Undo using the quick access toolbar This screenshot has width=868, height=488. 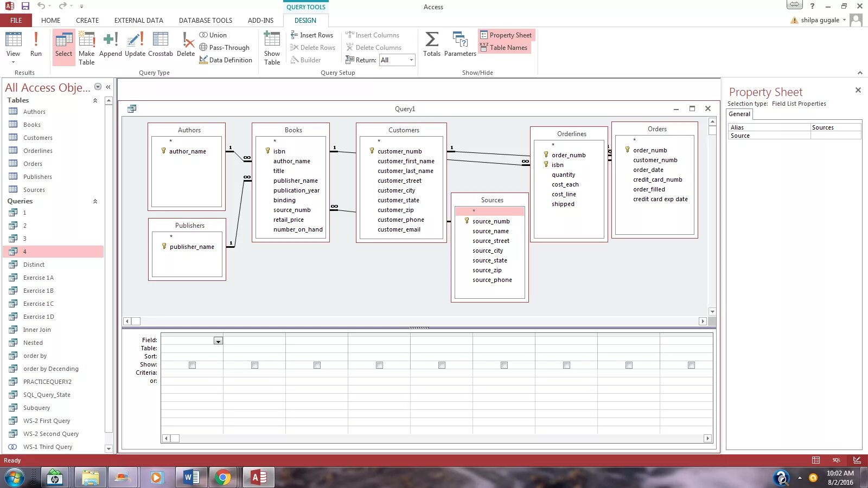tap(41, 6)
